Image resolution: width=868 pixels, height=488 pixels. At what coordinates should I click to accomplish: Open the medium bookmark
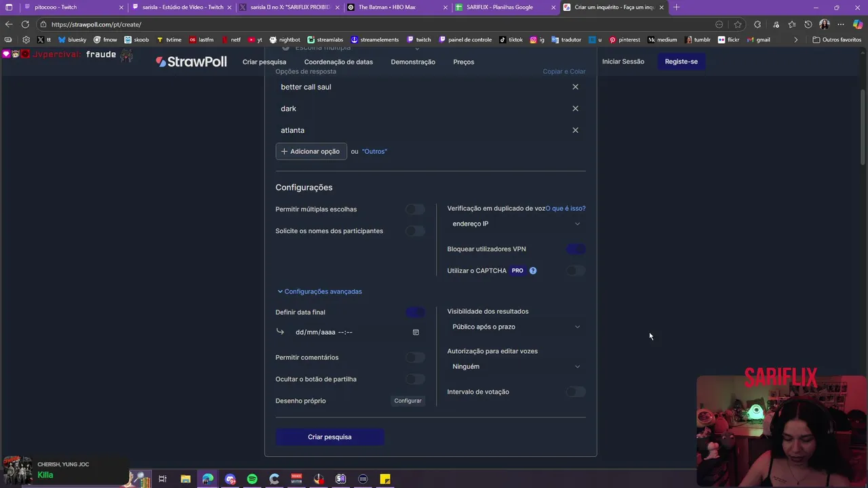663,40
